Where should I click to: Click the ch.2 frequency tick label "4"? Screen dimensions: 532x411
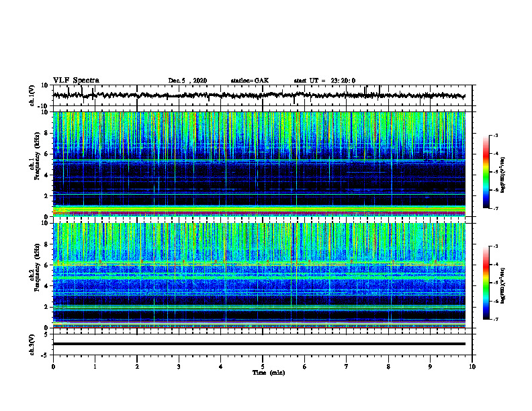click(46, 286)
